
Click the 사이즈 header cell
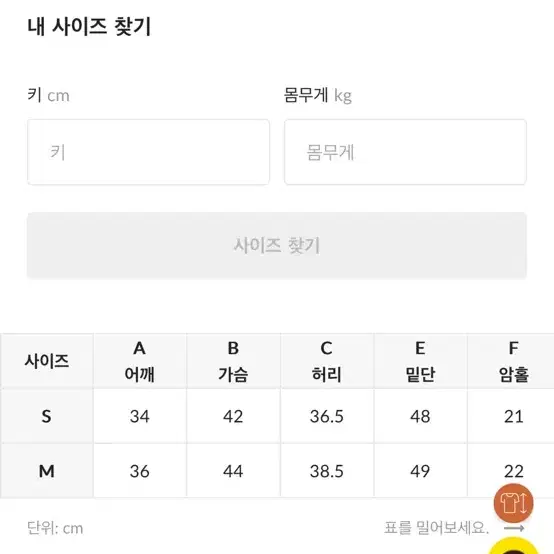click(47, 361)
